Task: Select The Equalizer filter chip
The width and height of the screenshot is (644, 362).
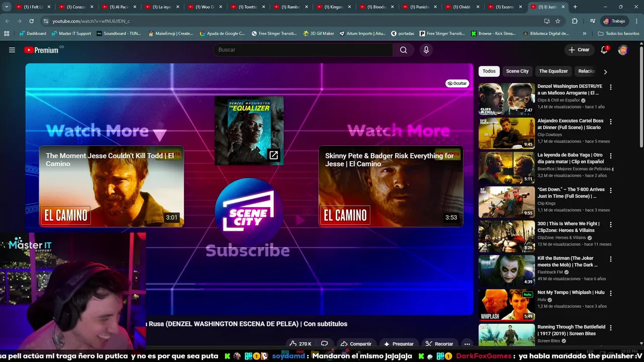Action: click(553, 71)
